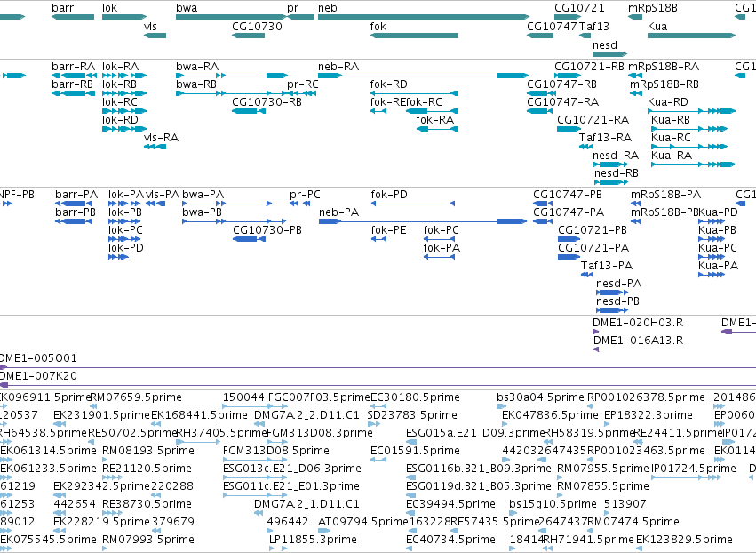Screen dimensions: 756x553
Task: Select transcript barr-RA
Action: pos(73,67)
